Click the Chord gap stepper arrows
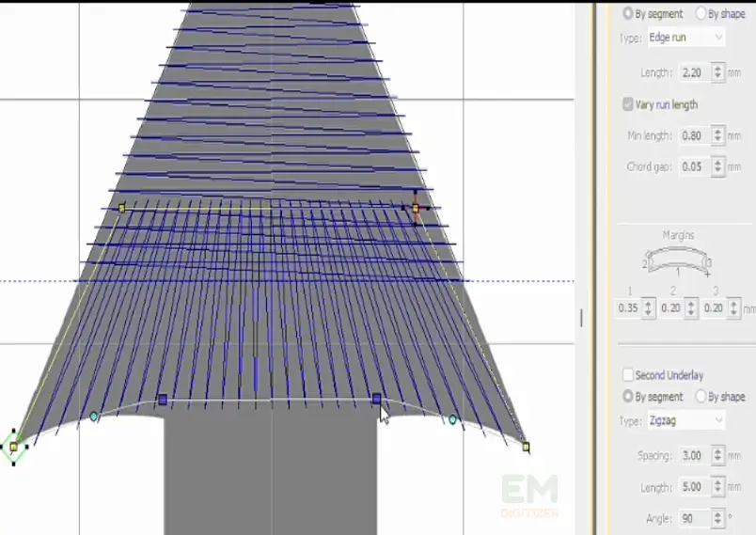The height and width of the screenshot is (535, 756). pos(717,166)
